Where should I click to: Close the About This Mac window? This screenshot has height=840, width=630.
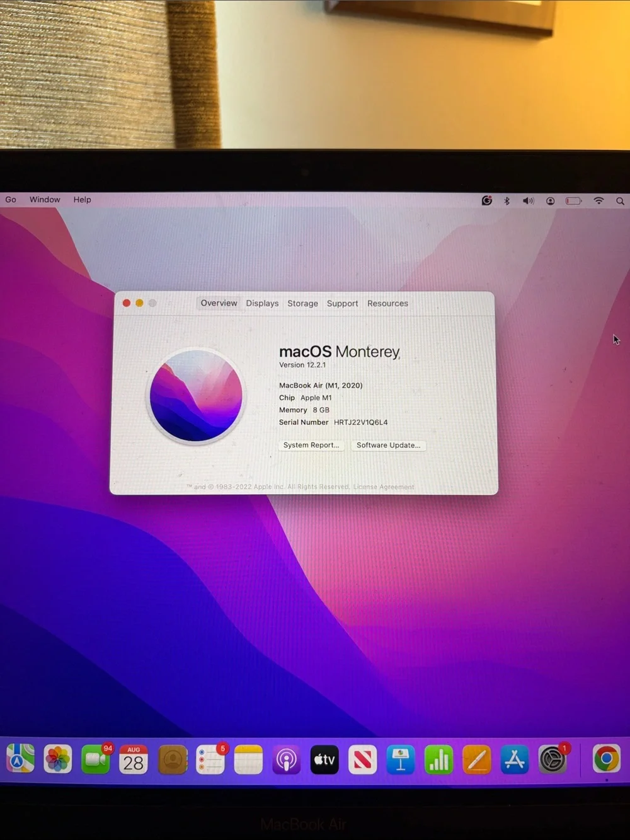[126, 303]
